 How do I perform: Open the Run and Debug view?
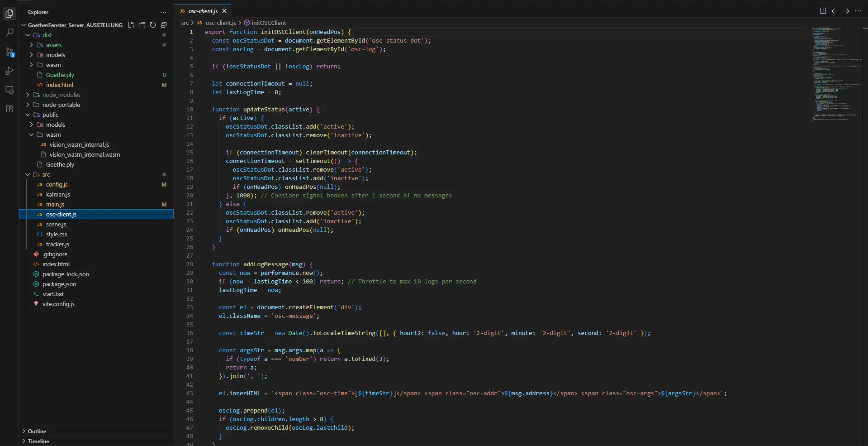(9, 71)
